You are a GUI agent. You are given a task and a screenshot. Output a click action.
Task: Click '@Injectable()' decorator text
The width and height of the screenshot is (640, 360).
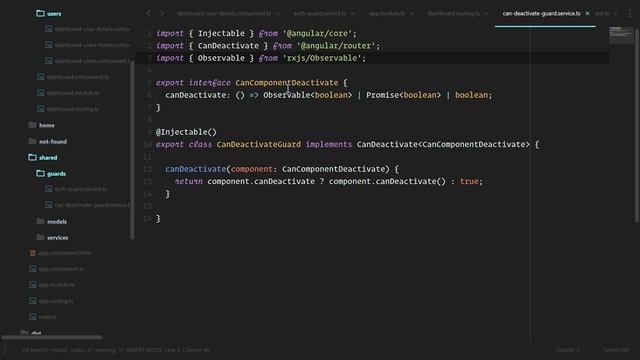pyautogui.click(x=186, y=132)
